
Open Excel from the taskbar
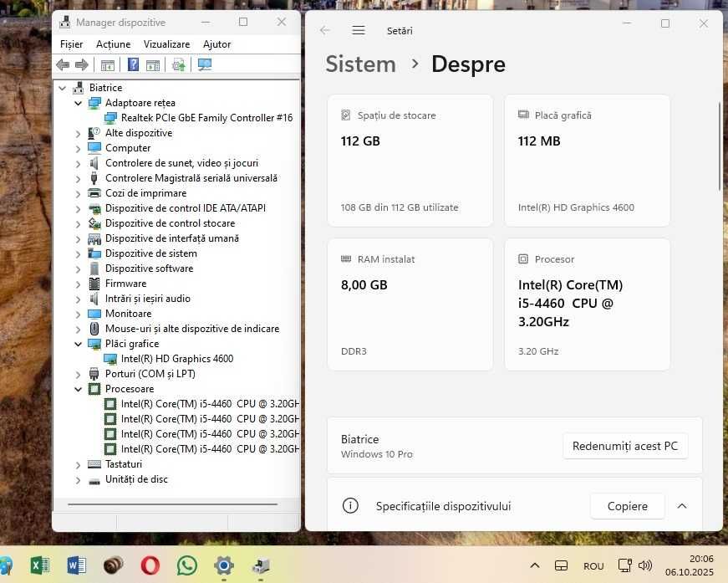tap(40, 565)
